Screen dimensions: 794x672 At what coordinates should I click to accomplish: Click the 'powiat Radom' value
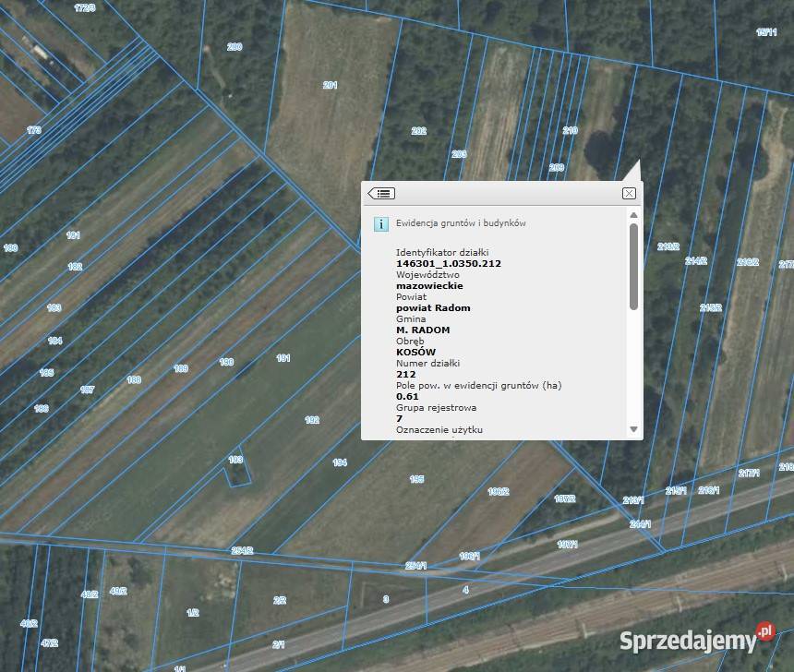click(433, 308)
